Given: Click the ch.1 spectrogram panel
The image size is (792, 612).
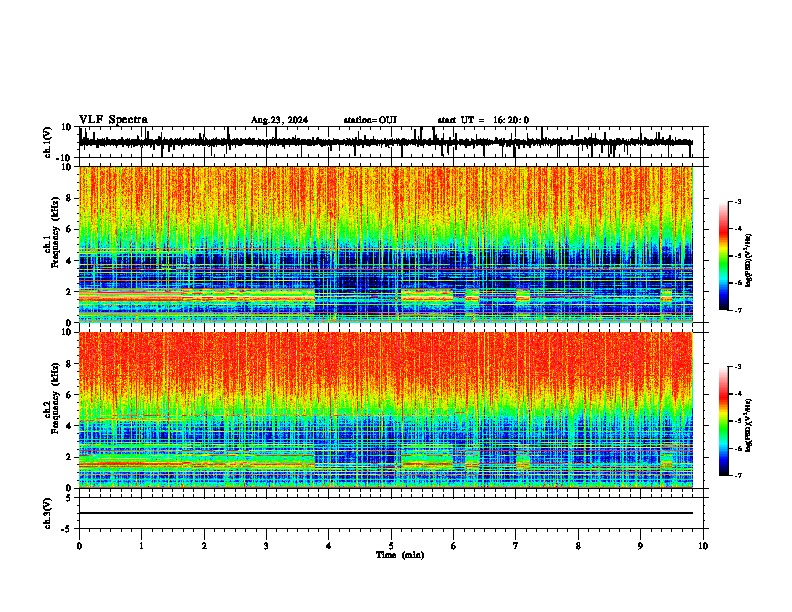Looking at the screenshot, I should pos(385,244).
